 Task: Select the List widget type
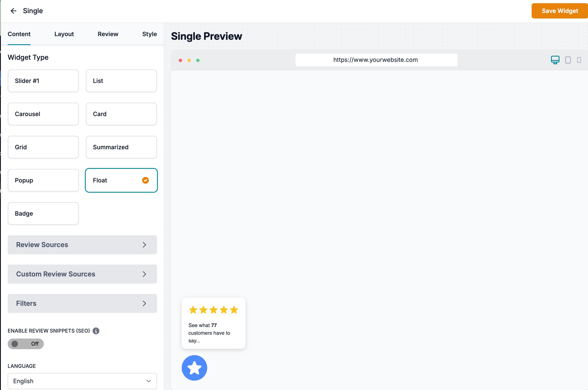121,81
